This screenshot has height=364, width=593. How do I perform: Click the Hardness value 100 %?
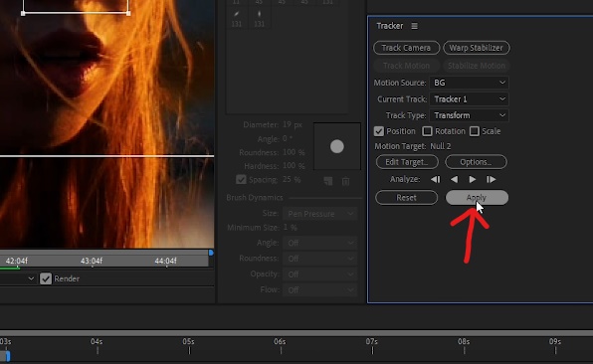click(294, 166)
